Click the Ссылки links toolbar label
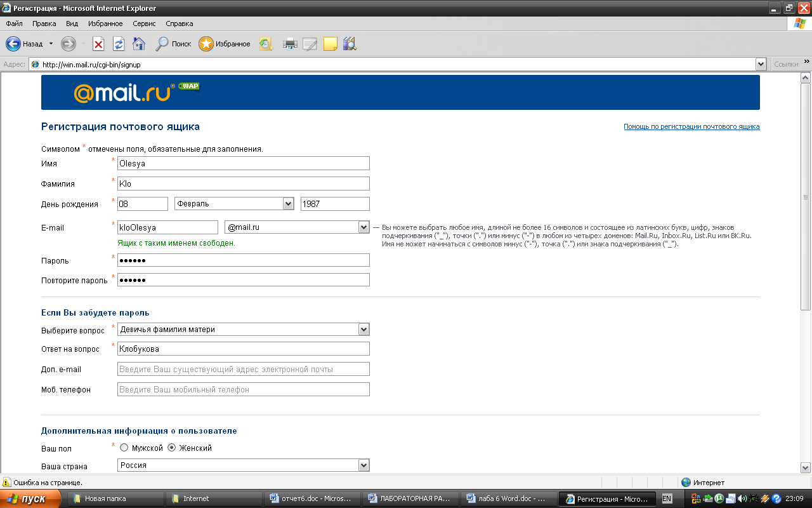Viewport: 812px width, 508px height. [786, 64]
